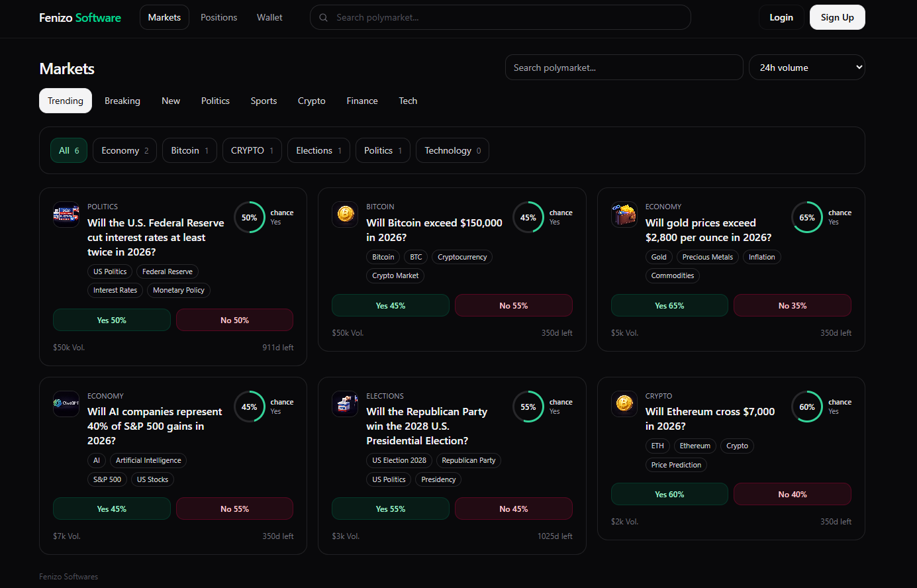Image resolution: width=917 pixels, height=588 pixels.
Task: Click the 50% chance circle on Fed market
Action: pos(250,217)
